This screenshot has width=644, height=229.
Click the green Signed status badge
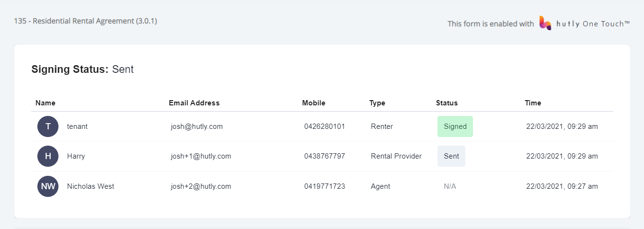point(455,126)
